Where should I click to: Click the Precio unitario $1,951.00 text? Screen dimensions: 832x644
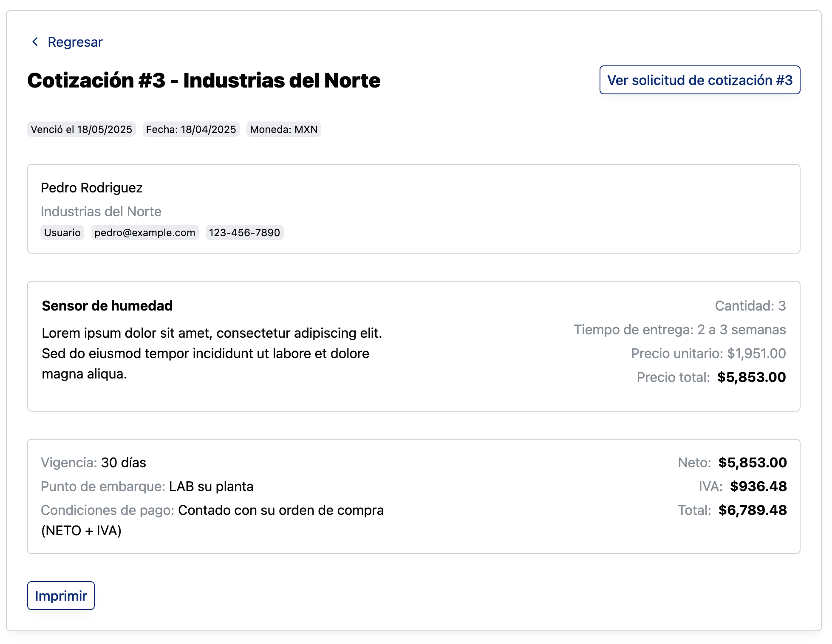click(x=708, y=353)
